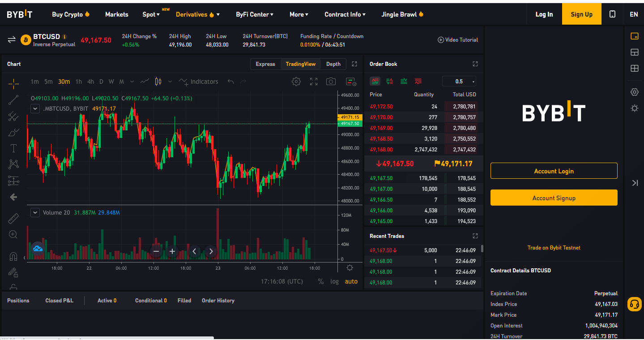Viewport: 644px width, 340px height.
Task: Move the chart left with the arrow button
Action: (194, 252)
